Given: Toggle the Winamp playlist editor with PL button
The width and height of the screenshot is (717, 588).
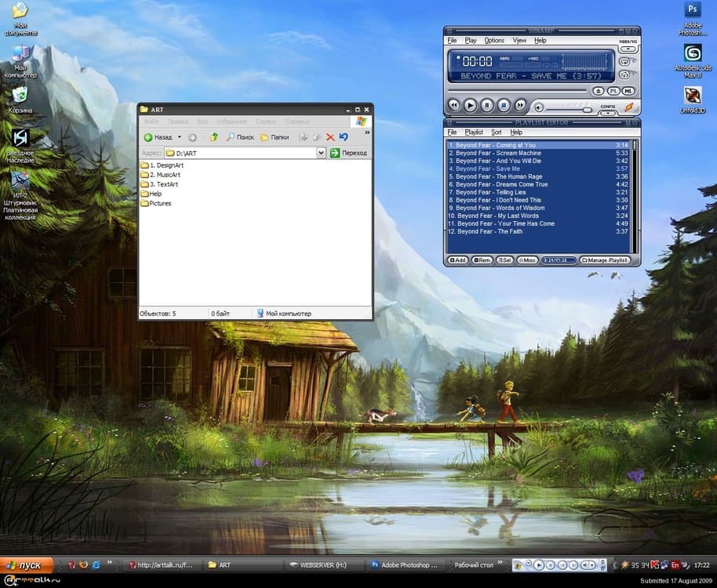Looking at the screenshot, I should click(613, 91).
